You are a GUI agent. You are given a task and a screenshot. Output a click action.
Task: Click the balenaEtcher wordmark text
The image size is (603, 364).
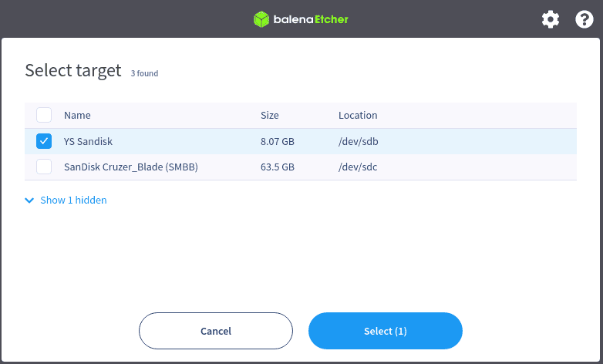point(311,19)
